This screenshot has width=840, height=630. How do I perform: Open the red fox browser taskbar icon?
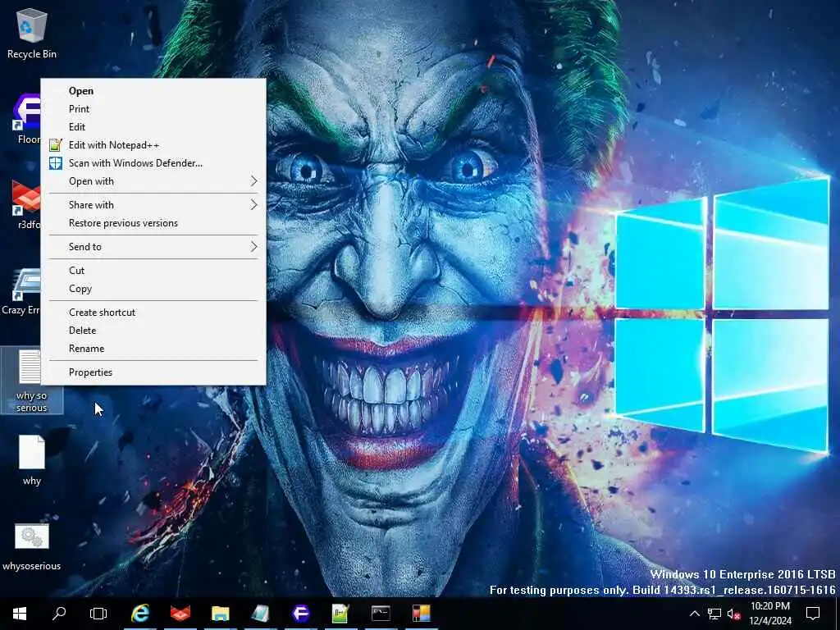180,614
